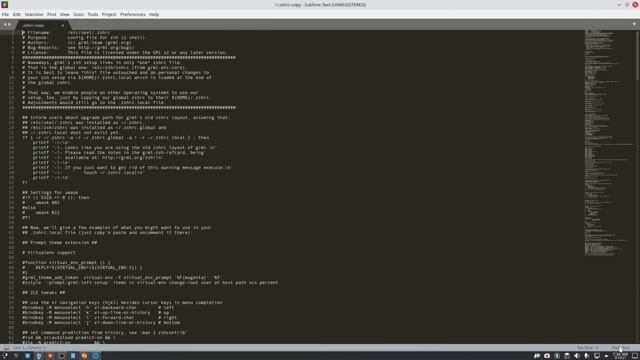Viewport: 640px width, 360px height.
Task: Open the Goto menu
Action: 78,14
